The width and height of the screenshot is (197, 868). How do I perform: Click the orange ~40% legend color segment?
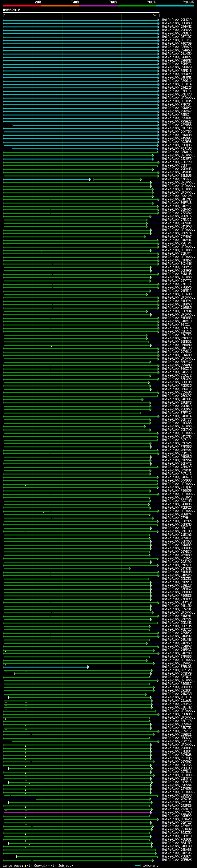coord(60,6)
